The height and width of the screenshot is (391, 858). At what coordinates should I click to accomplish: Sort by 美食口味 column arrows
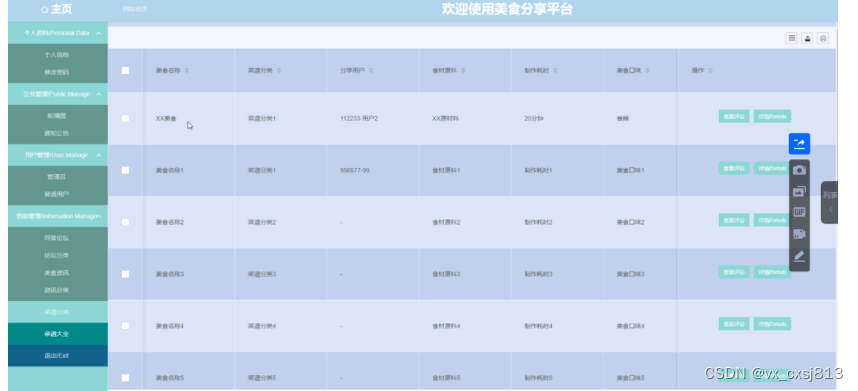(x=647, y=71)
